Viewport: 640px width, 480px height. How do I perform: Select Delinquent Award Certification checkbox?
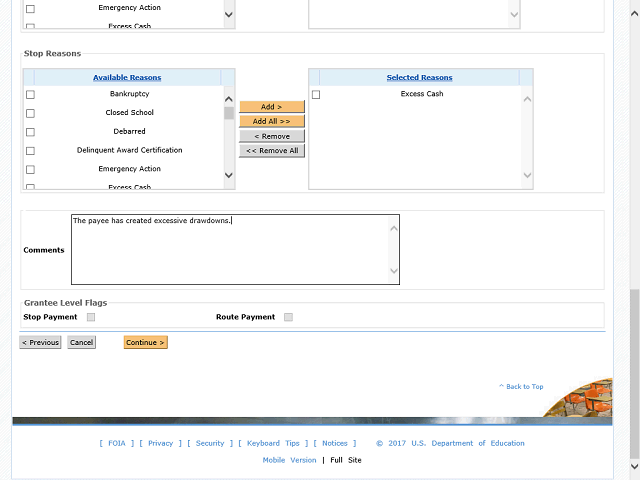click(30, 151)
